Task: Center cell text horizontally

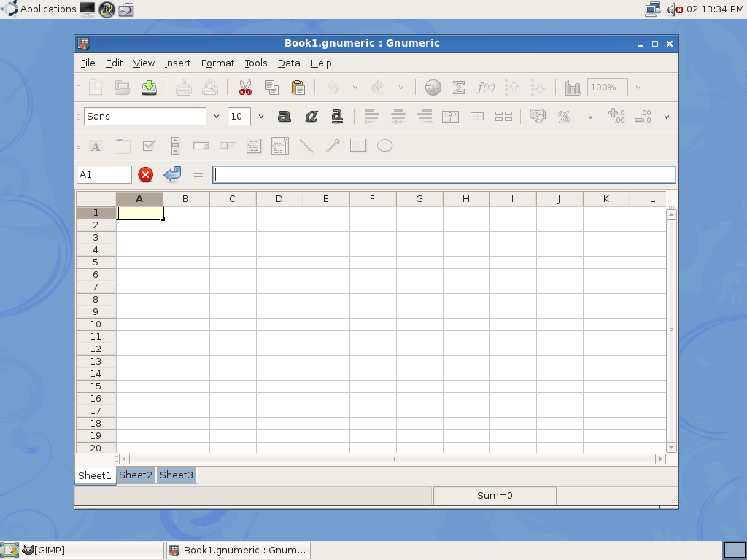Action: tap(398, 117)
